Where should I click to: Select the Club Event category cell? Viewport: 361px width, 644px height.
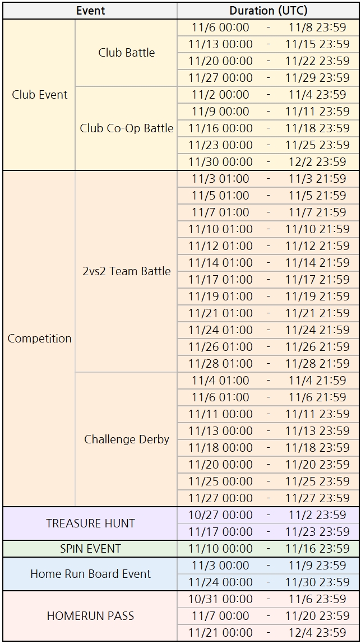click(39, 95)
